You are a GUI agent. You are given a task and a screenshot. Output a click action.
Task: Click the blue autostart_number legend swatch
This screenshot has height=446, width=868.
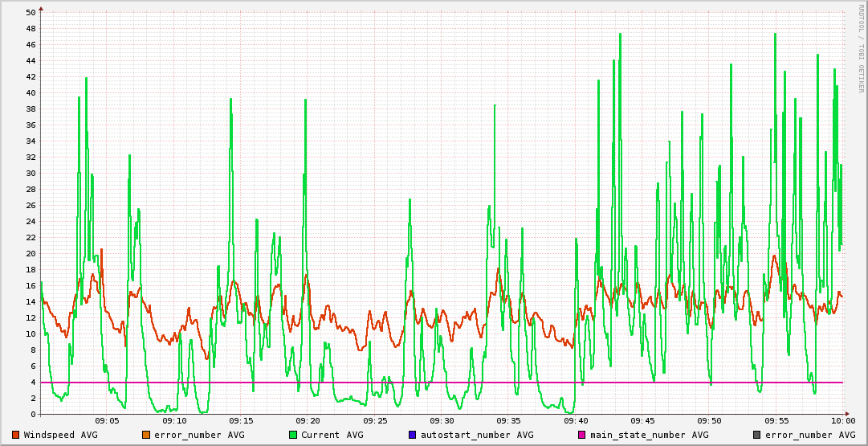412,435
